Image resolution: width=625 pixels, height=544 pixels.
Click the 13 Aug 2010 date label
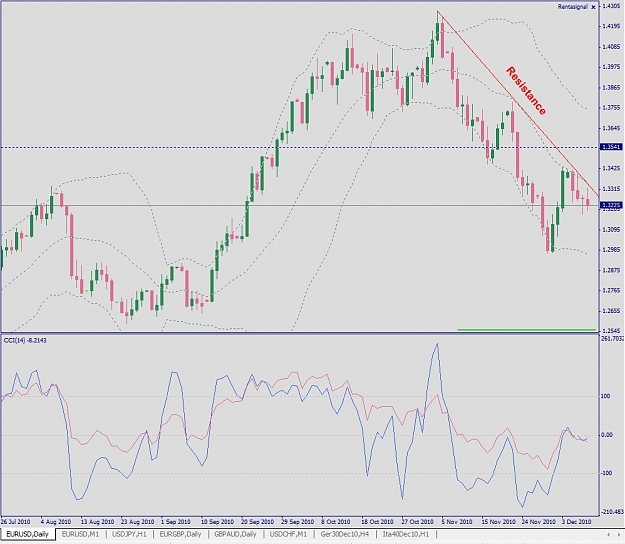(x=97, y=521)
